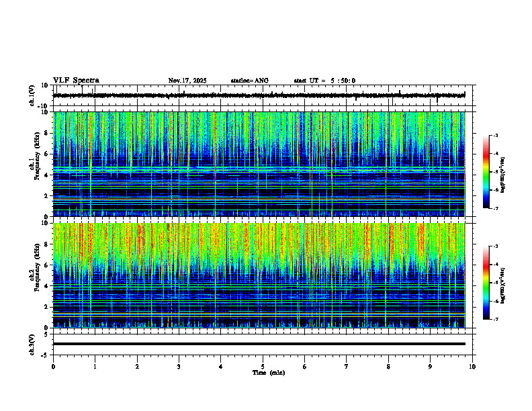Click the "ch.3(V)" axis label
532x411 pixels.
[32, 345]
